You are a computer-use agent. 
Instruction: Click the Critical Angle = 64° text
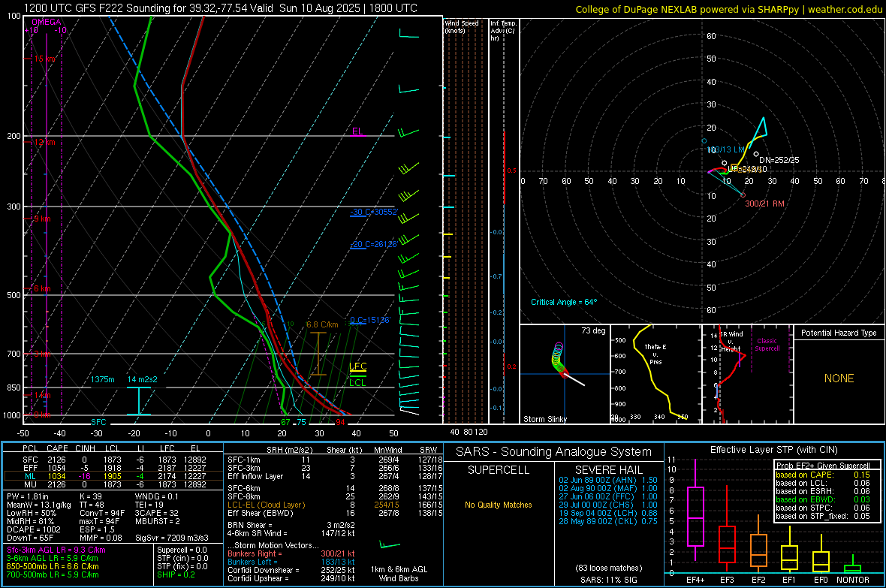564,302
